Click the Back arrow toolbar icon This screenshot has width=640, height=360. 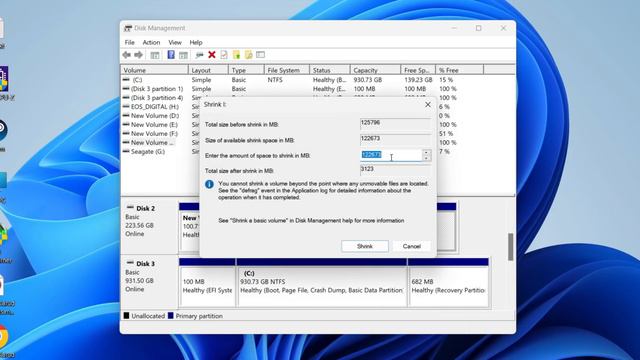127,55
